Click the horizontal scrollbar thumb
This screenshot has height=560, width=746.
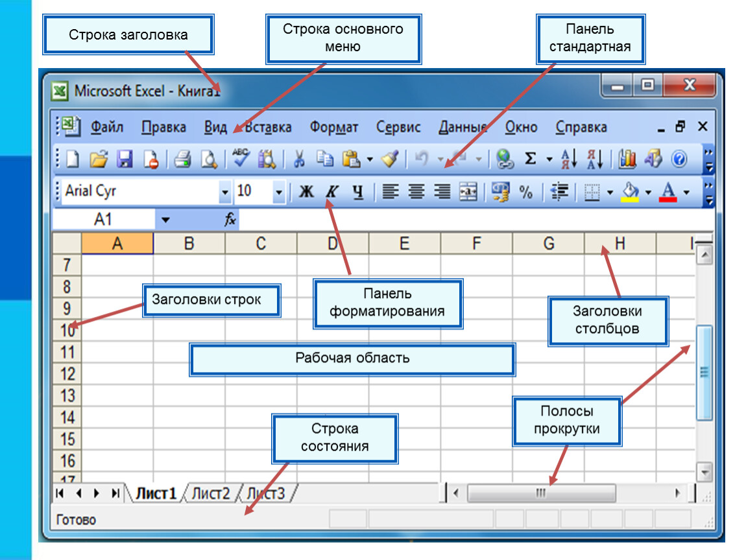pos(541,493)
